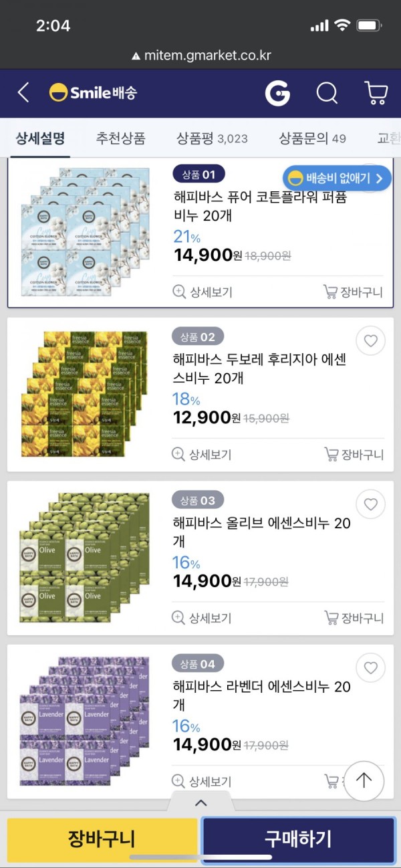Open 상세보기 for cotton flower soap

click(202, 292)
